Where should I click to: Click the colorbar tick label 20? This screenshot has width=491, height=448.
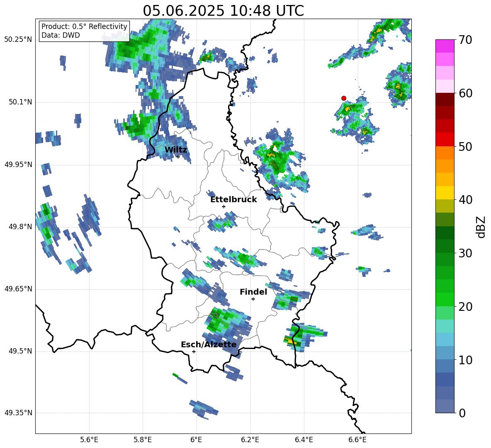[465, 307]
